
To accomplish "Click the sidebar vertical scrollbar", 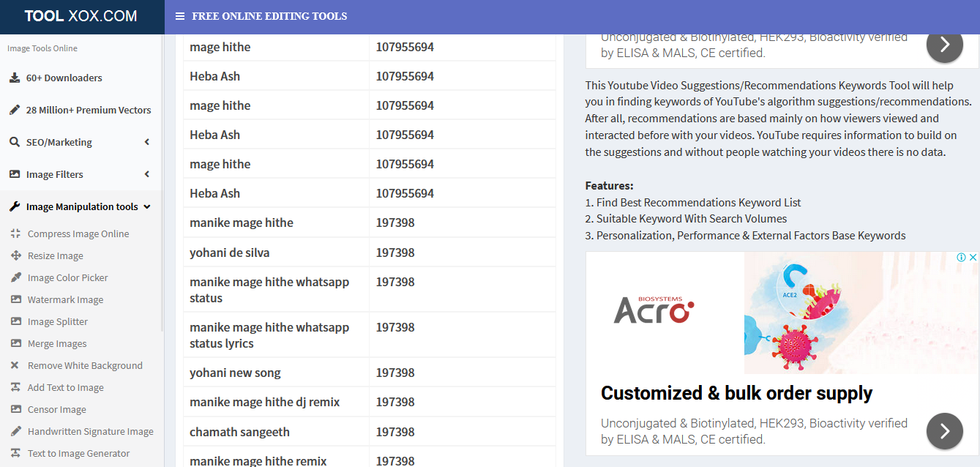I will click(x=162, y=183).
